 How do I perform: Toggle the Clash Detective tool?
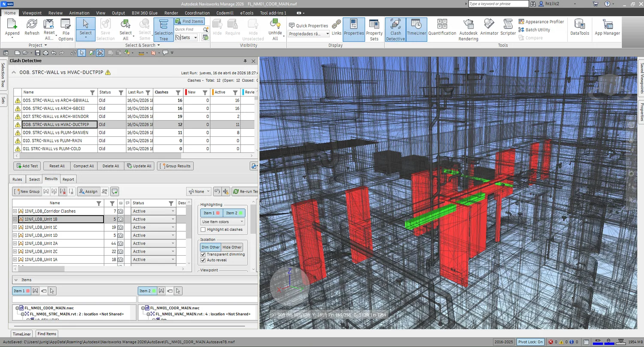coord(395,30)
